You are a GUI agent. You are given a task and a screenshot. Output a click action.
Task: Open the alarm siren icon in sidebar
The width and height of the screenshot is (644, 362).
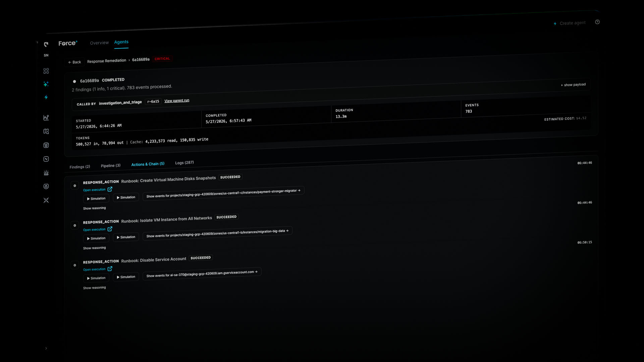[x=46, y=173]
